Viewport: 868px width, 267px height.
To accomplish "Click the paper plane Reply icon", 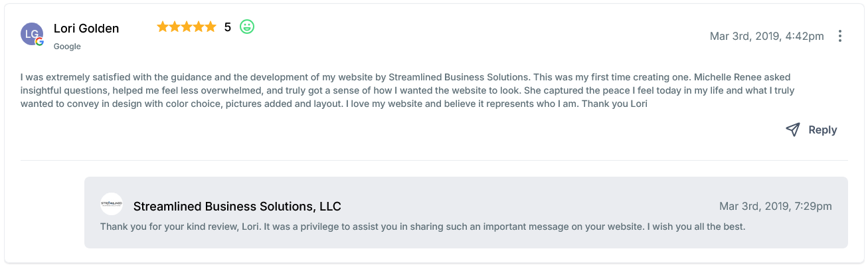I will click(x=792, y=130).
